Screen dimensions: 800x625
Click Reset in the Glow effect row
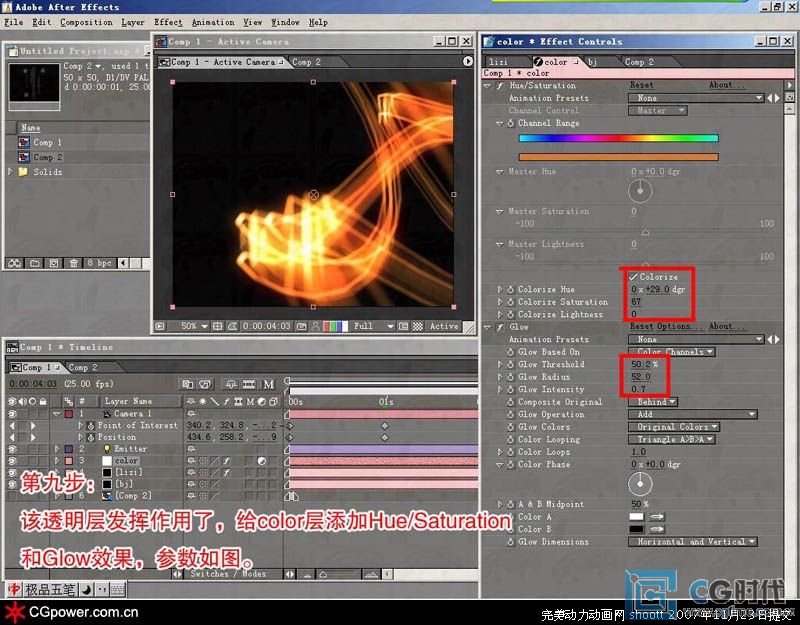coord(641,327)
